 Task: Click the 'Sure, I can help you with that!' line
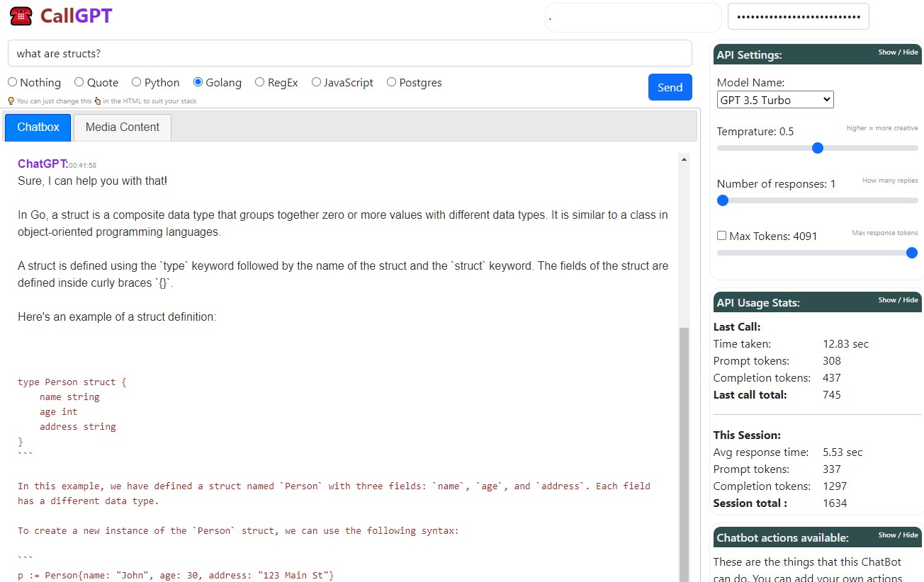click(x=93, y=181)
